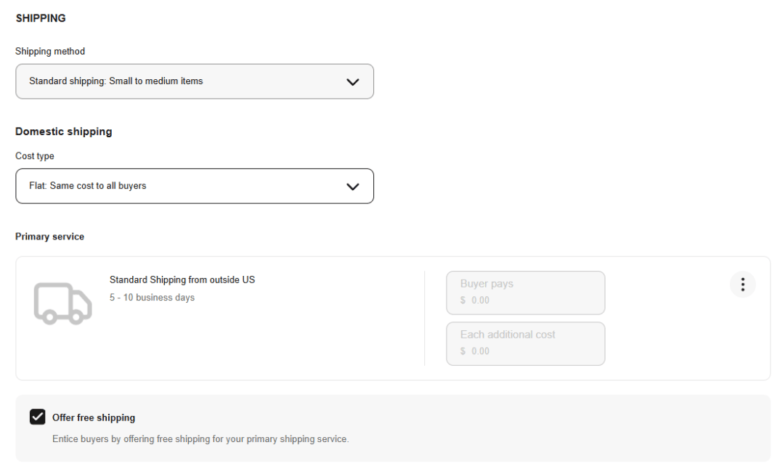
Task: Toggle the Offer free shipping checkbox
Action: click(x=38, y=417)
